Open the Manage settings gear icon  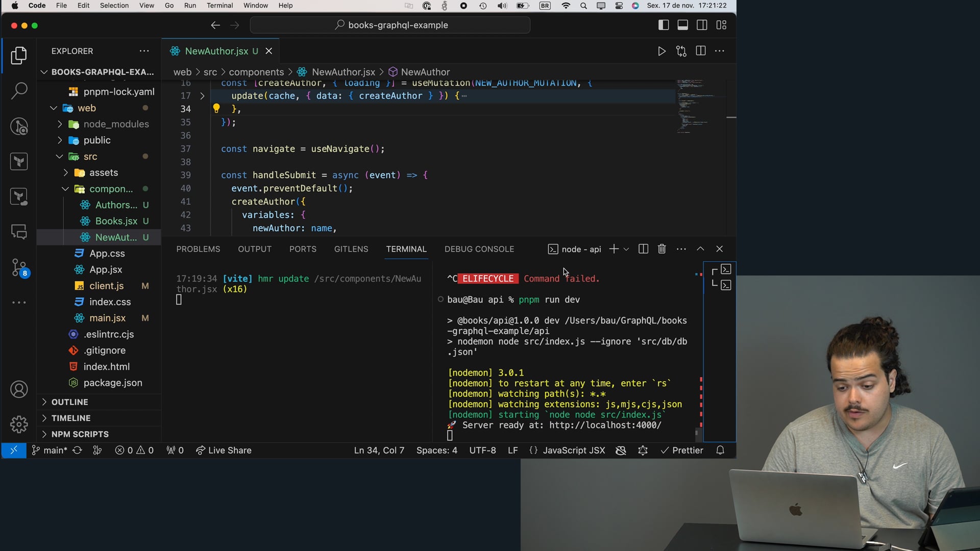point(19,424)
